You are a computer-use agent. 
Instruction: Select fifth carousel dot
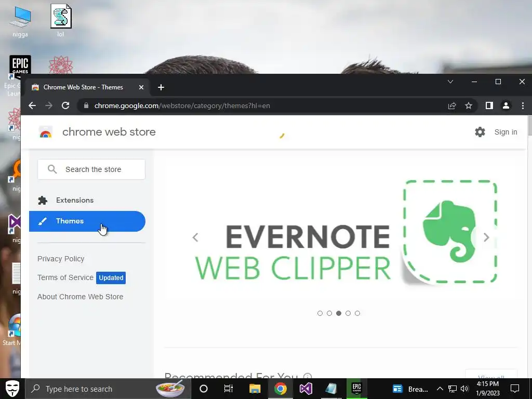357,313
